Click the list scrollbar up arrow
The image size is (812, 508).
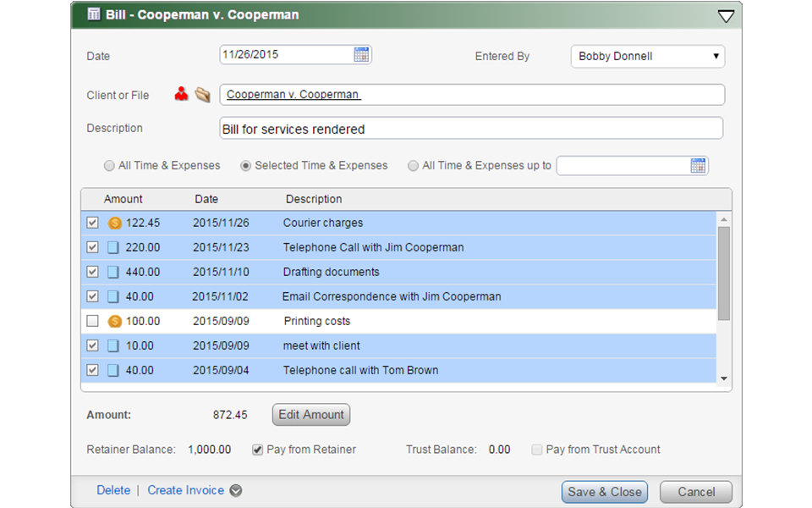point(724,220)
